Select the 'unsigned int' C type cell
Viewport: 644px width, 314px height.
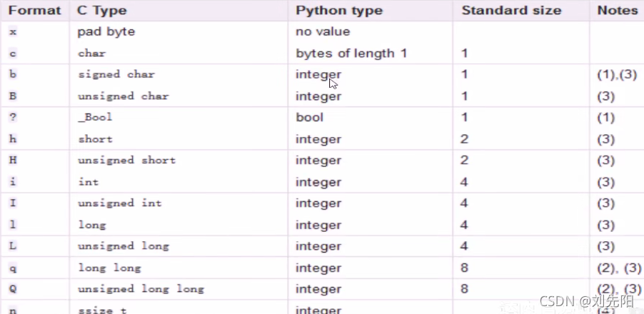[x=120, y=203]
